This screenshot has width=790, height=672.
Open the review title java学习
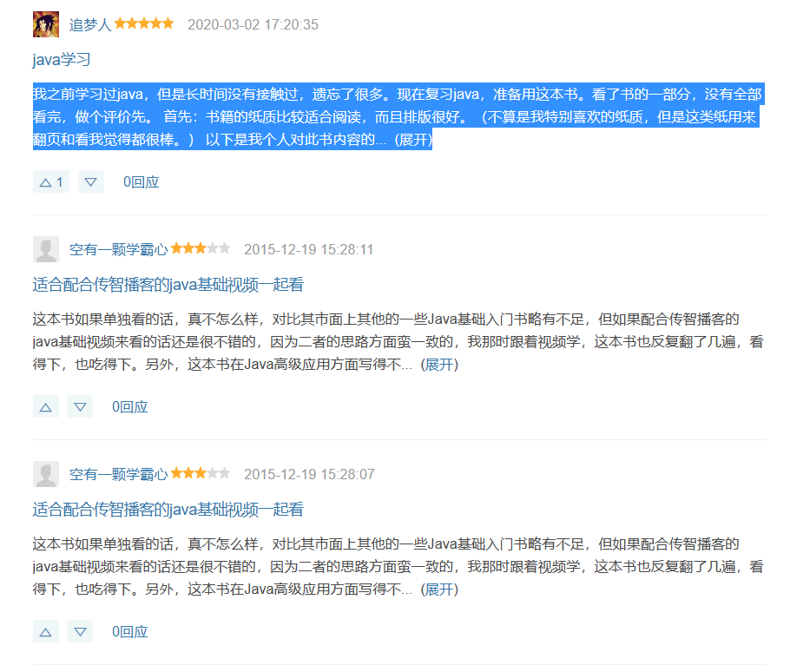coord(62,60)
